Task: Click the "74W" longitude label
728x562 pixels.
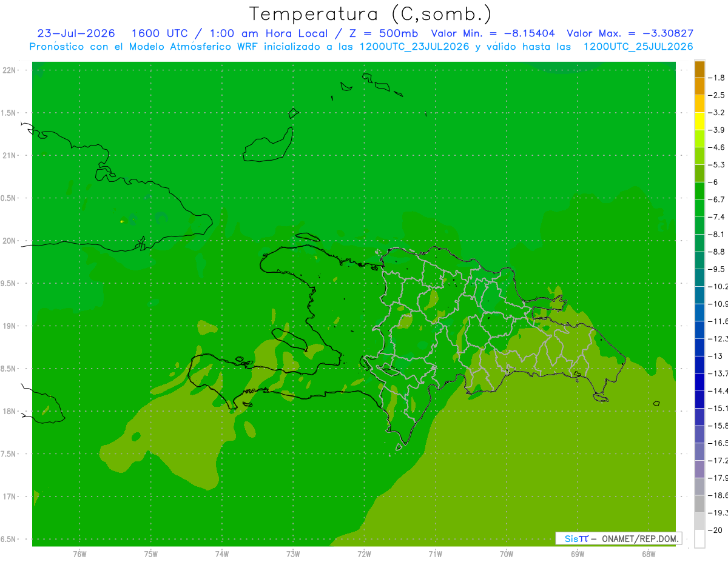Action: (221, 554)
